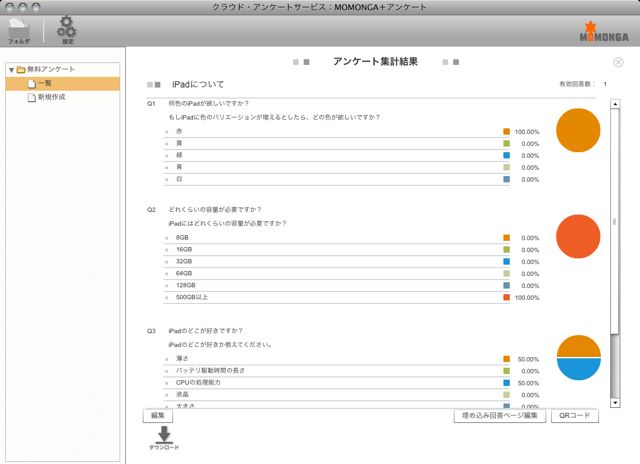
Task: Click the 液晶 answer label
Action: (x=182, y=395)
